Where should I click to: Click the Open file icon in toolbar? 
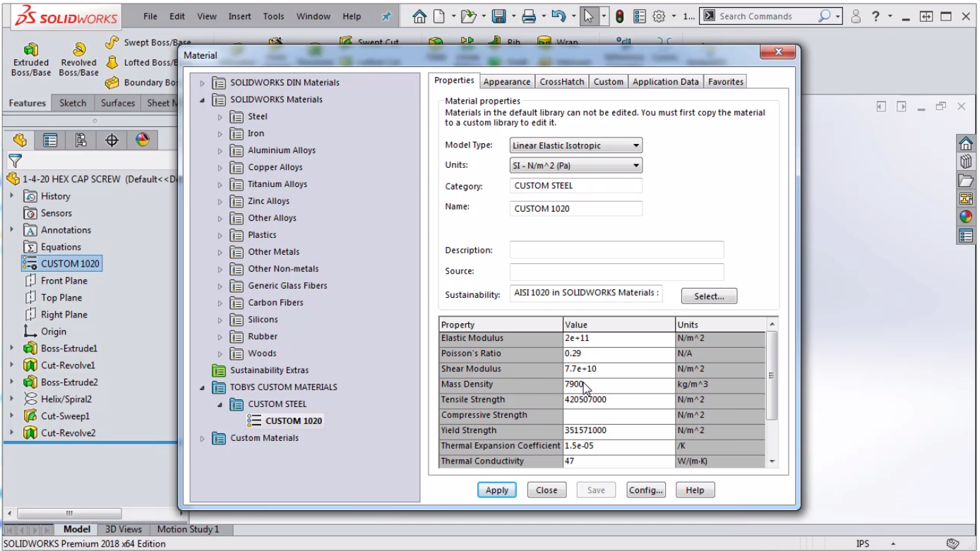pos(467,16)
